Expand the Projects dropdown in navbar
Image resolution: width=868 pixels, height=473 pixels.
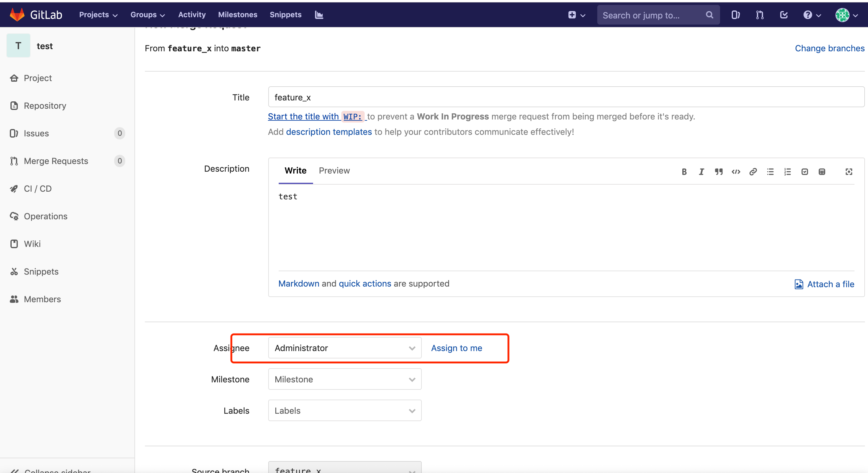tap(98, 14)
